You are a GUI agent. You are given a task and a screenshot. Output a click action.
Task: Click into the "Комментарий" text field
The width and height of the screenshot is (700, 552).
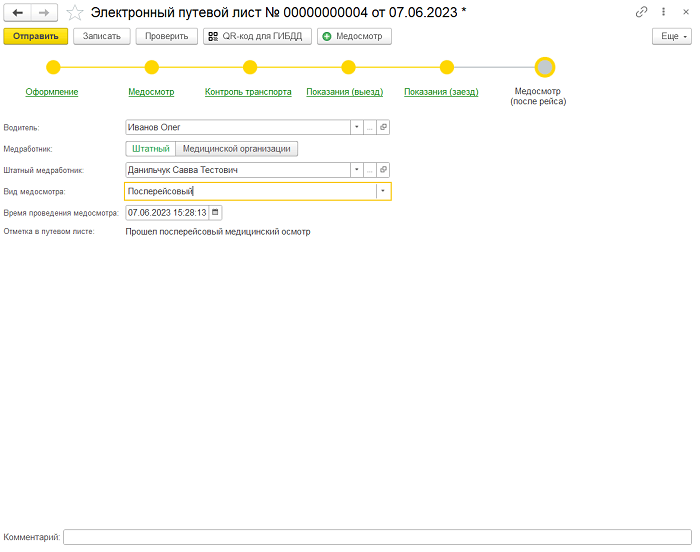click(x=377, y=537)
